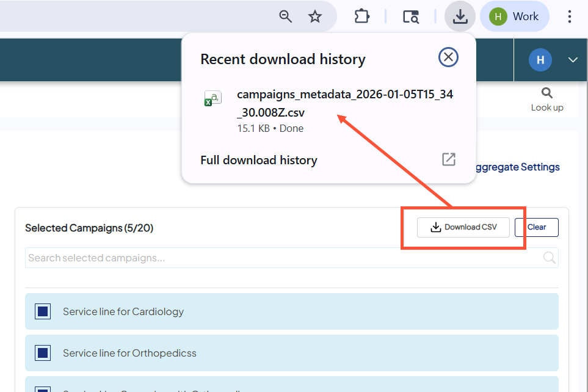Viewport: 588px width, 392px height.
Task: Open full history via the external link icon
Action: (448, 159)
